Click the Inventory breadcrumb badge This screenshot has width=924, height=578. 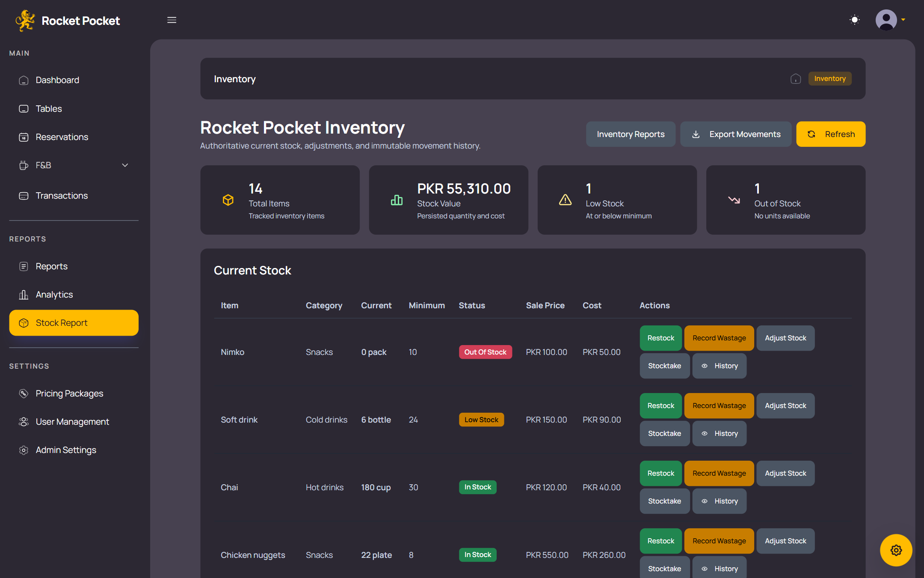pos(830,79)
